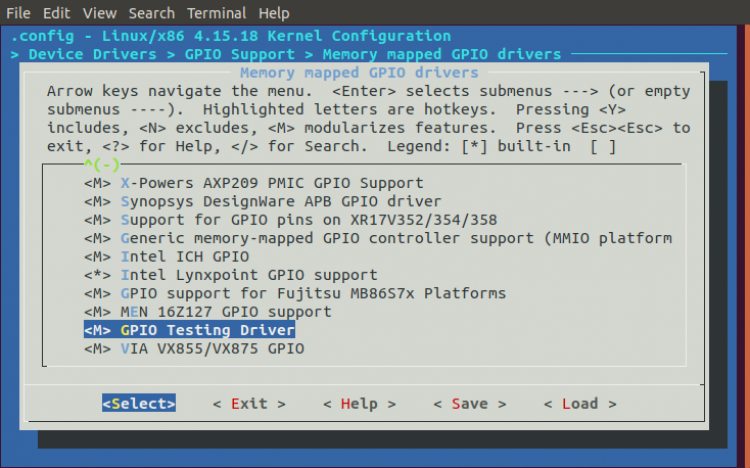The image size is (750, 468).
Task: Toggle Intel Lynxpoint GPIO support built-in marker
Action: (97, 275)
